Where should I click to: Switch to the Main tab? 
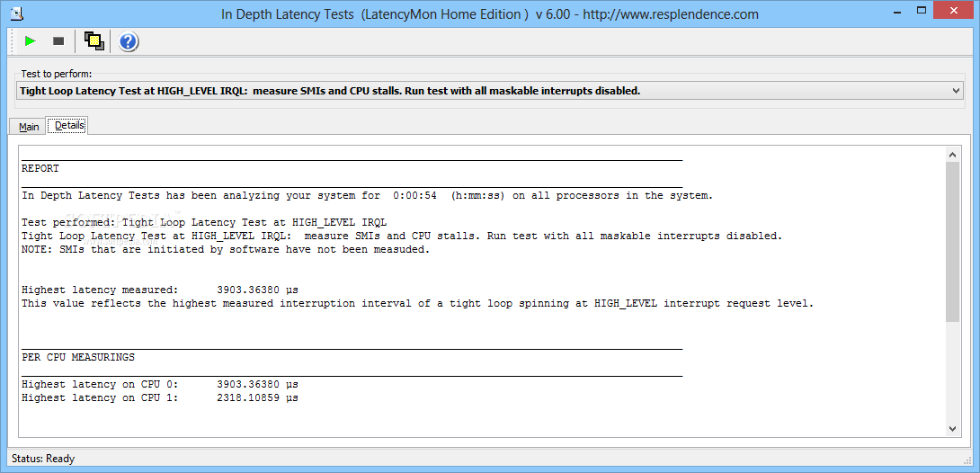(29, 127)
